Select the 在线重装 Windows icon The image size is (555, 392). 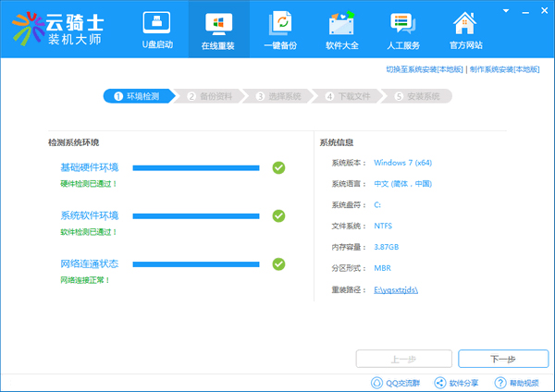(218, 22)
